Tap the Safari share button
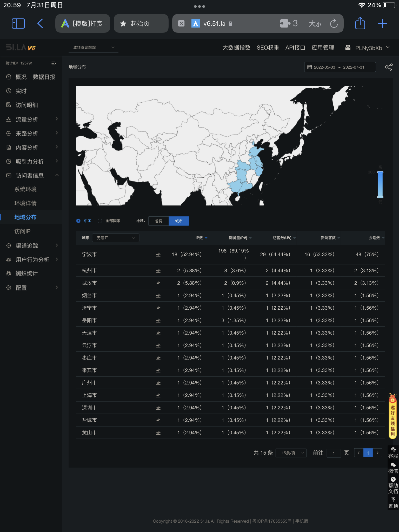Screen dimensions: 399x532 (x=360, y=23)
